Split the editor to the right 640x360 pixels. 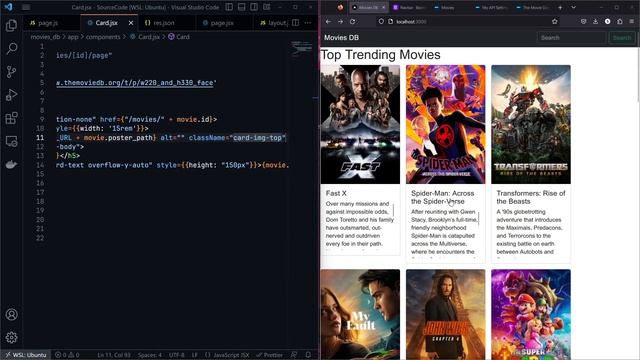point(296,23)
